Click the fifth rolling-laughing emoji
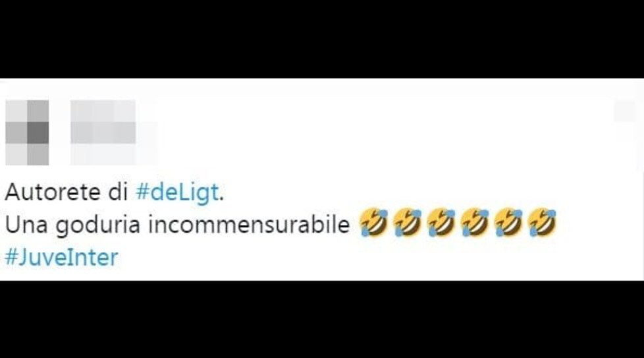This screenshot has height=358, width=644. 508,223
